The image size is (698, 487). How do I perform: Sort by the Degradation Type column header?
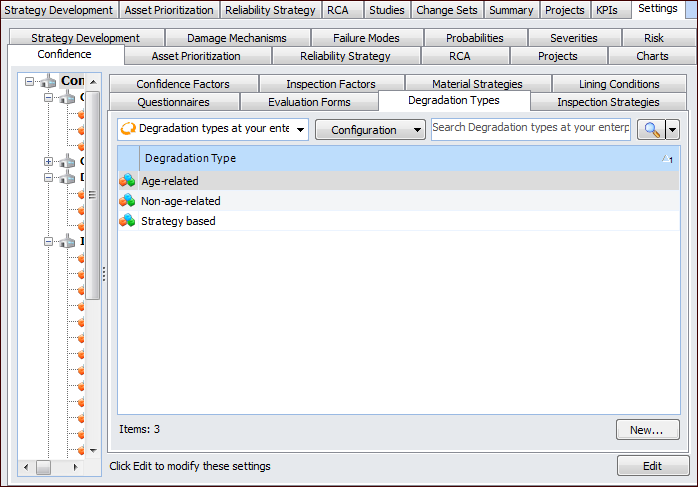tap(409, 158)
